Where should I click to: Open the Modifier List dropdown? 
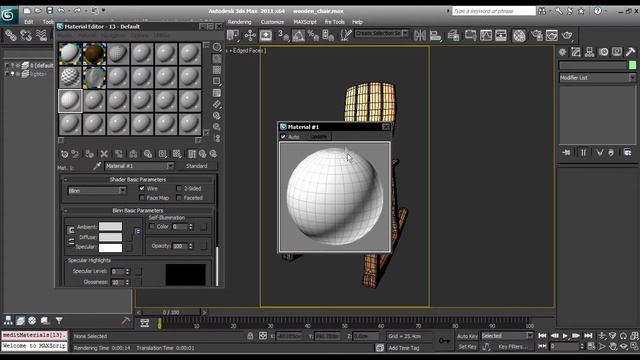coord(597,78)
